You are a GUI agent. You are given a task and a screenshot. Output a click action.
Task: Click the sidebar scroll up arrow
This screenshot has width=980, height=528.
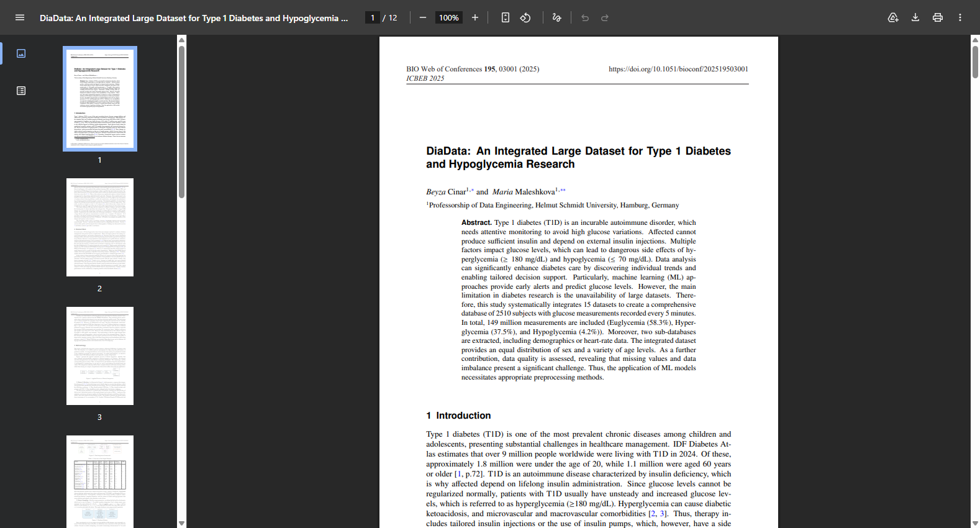tap(181, 40)
